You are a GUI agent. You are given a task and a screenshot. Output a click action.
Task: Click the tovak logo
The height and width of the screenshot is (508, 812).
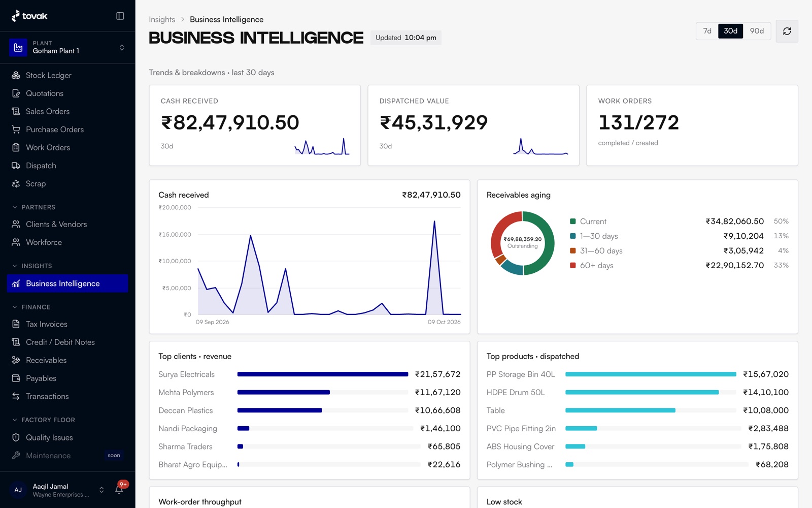tap(29, 16)
